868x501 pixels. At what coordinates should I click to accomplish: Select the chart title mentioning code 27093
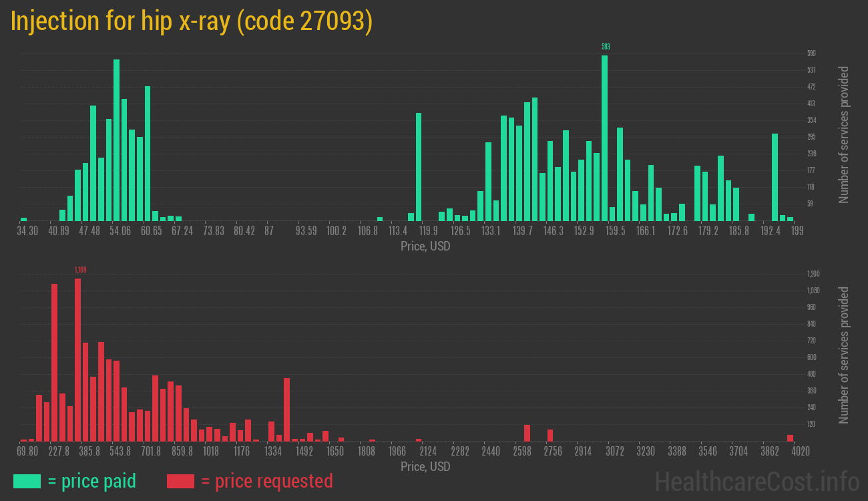[192, 21]
